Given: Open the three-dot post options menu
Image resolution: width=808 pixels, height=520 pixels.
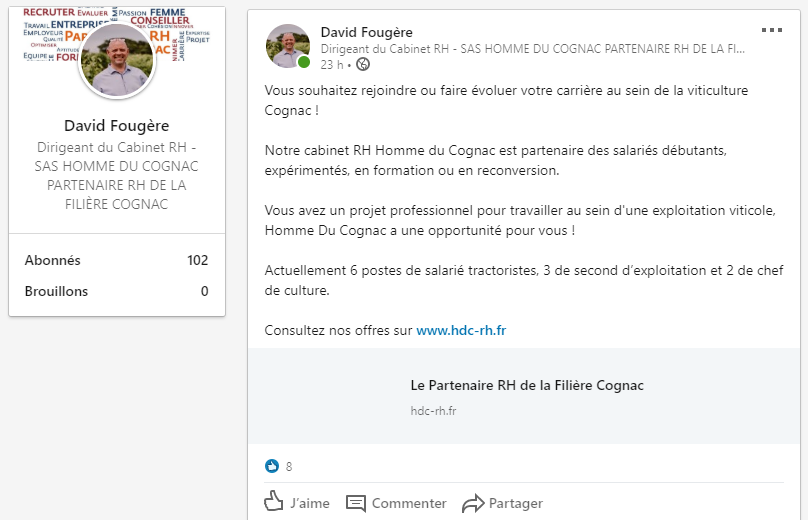Looking at the screenshot, I should [771, 30].
